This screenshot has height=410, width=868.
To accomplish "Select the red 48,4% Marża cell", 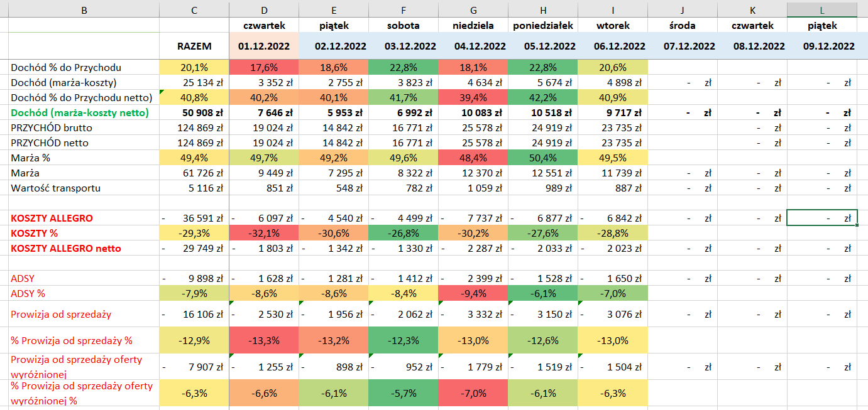I will pyautogui.click(x=473, y=158).
